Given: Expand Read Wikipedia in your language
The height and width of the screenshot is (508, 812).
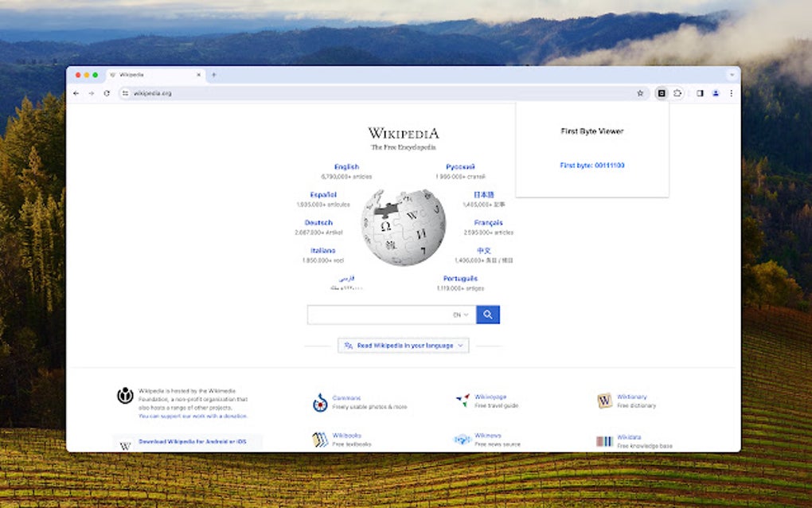Looking at the screenshot, I should click(403, 346).
